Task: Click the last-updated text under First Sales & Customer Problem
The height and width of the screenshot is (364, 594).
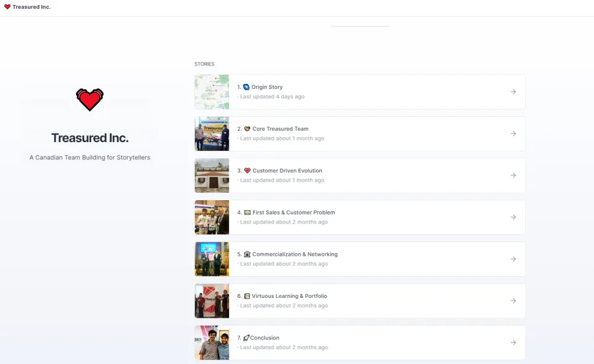Action: [x=284, y=222]
